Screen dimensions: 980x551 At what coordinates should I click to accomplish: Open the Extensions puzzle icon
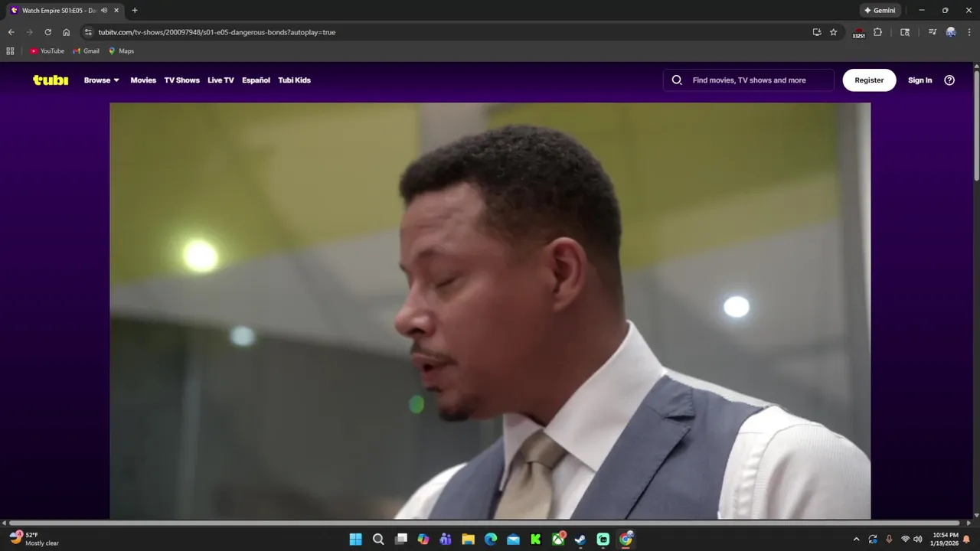click(878, 32)
